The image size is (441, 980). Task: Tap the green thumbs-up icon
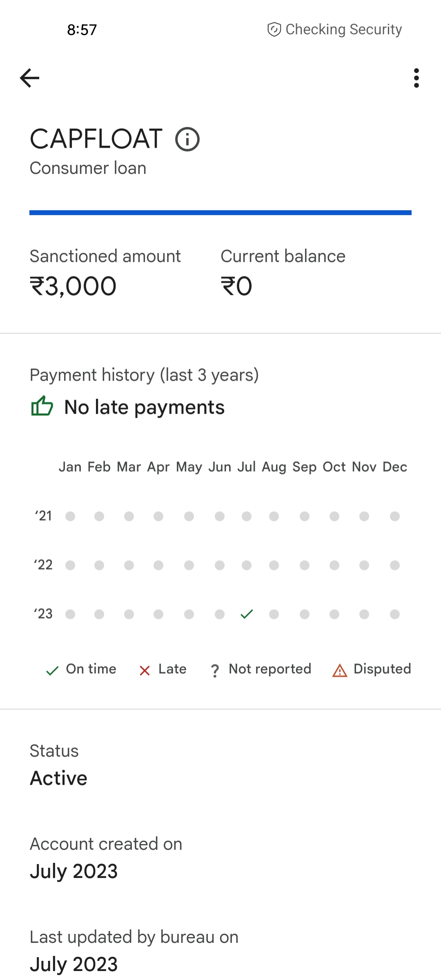coord(42,406)
